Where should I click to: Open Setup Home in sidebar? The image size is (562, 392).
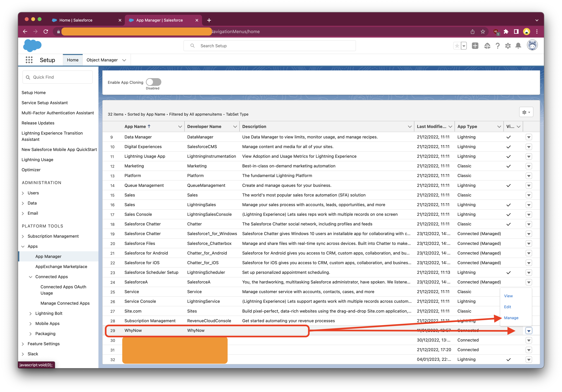click(x=33, y=92)
